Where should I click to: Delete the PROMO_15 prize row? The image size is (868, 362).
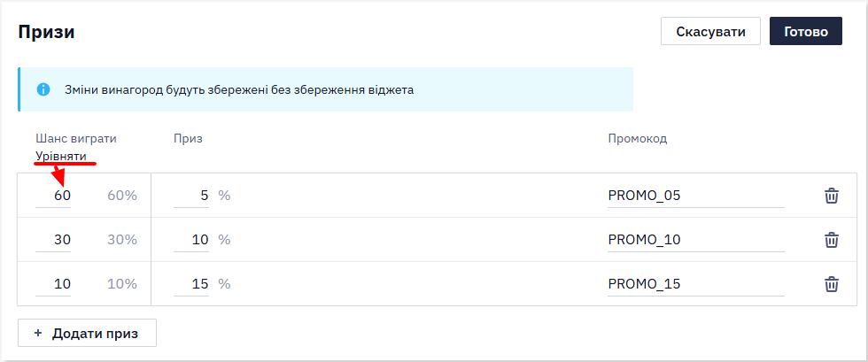point(831,284)
